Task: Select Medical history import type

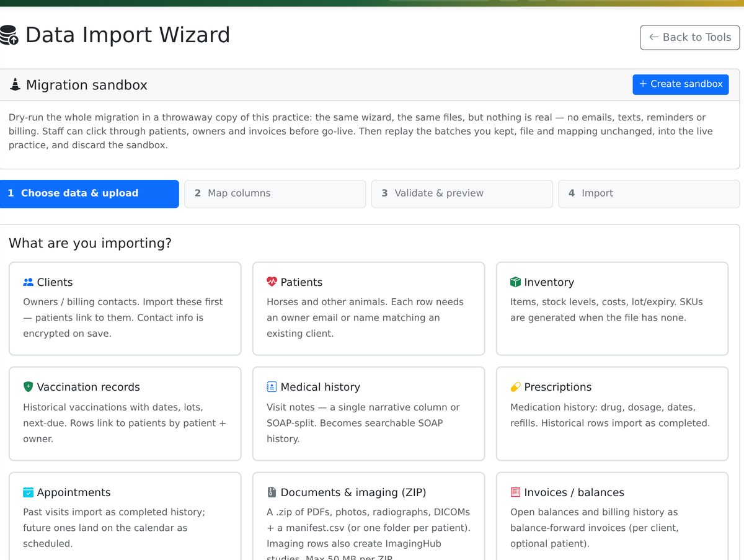Action: click(368, 414)
